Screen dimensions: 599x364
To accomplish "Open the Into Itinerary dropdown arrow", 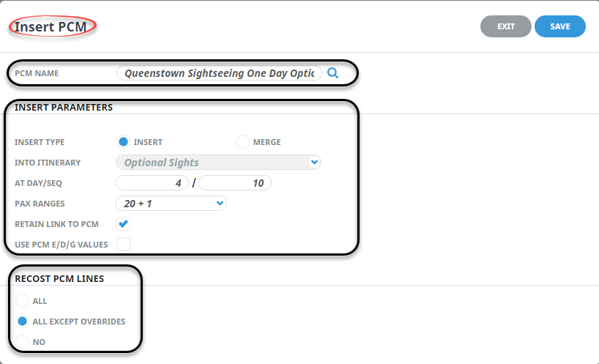I will pyautogui.click(x=314, y=163).
